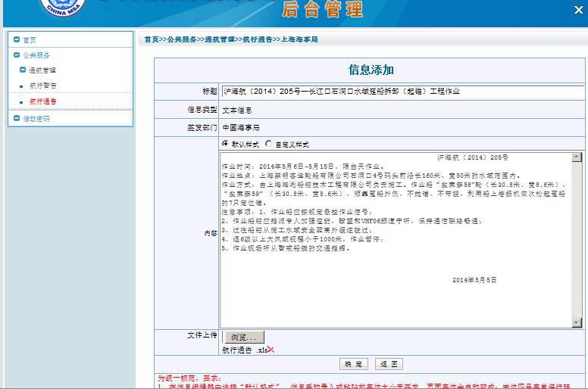Click the 确定 confirm button
The width and height of the screenshot is (588, 389).
(354, 364)
